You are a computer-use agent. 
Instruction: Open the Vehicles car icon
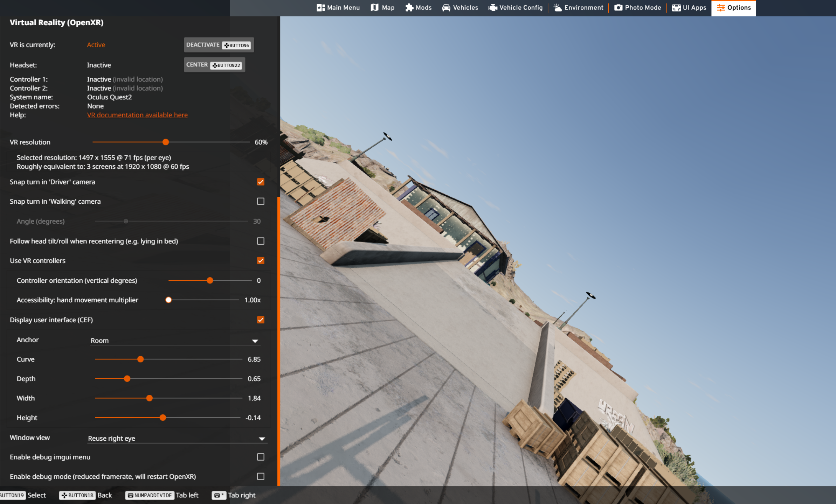[x=446, y=8]
